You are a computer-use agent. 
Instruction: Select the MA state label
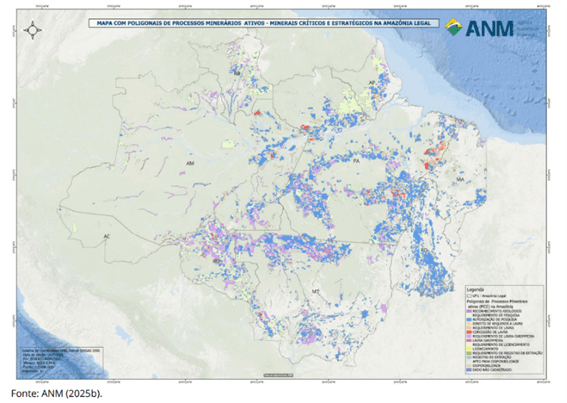click(x=460, y=179)
